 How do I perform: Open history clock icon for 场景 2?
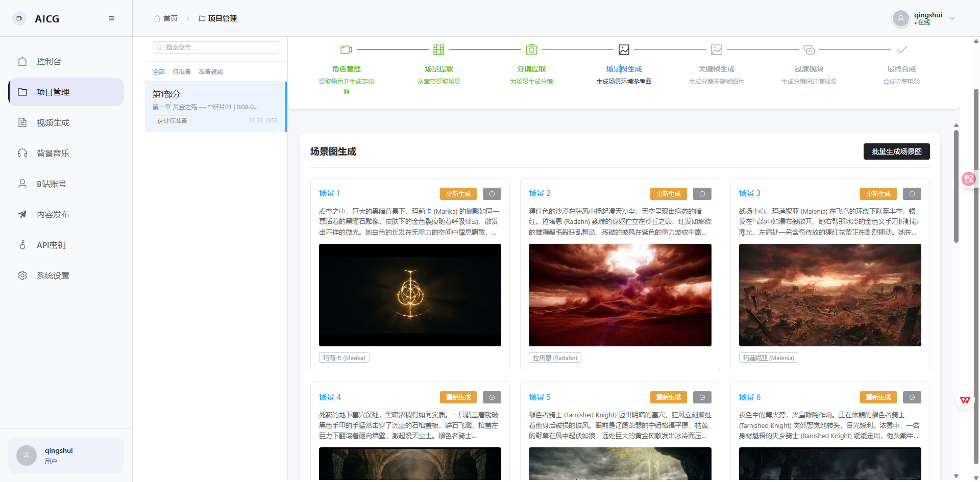(x=702, y=194)
